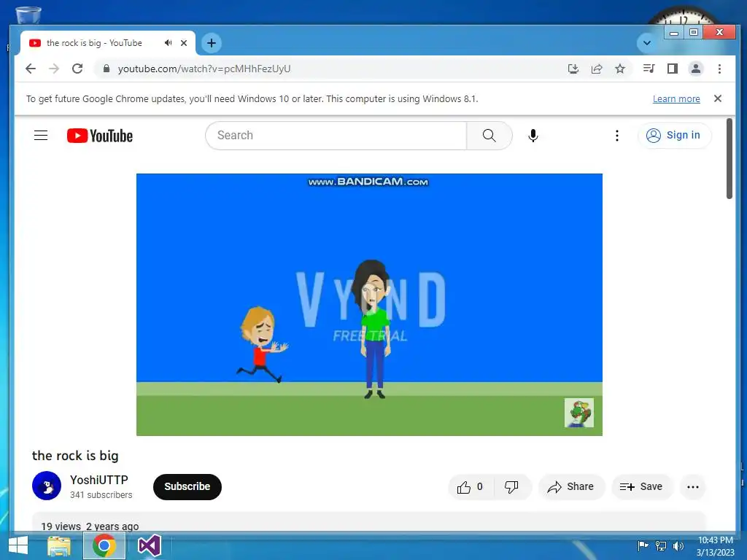Viewport: 747px width, 560px height.
Task: Go to the YouTube home logo
Action: [99, 136]
